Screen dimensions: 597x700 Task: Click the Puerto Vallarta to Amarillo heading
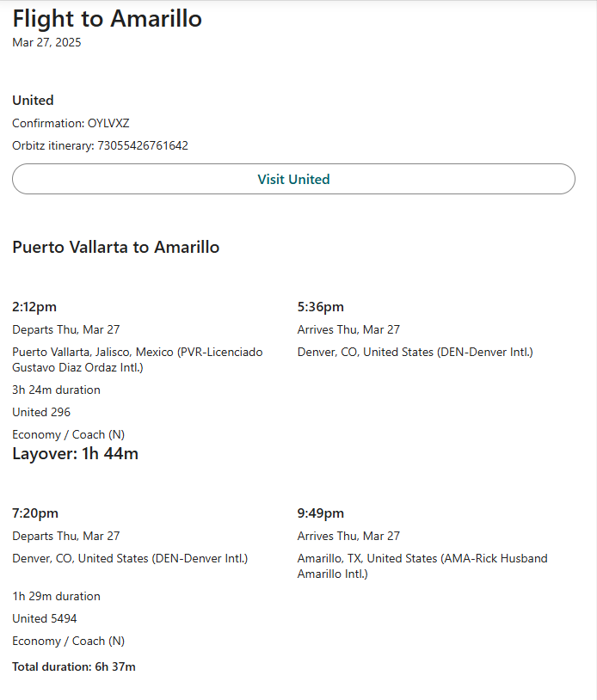115,247
